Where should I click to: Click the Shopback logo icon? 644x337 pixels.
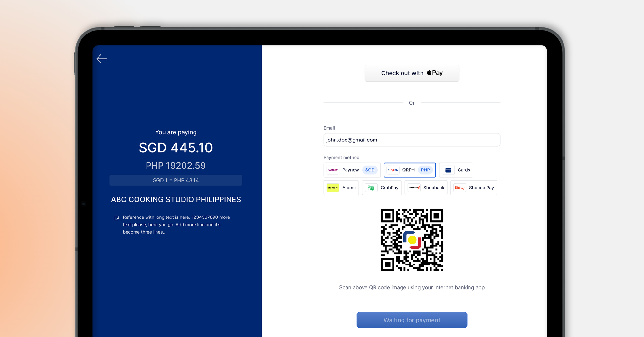[x=414, y=188]
